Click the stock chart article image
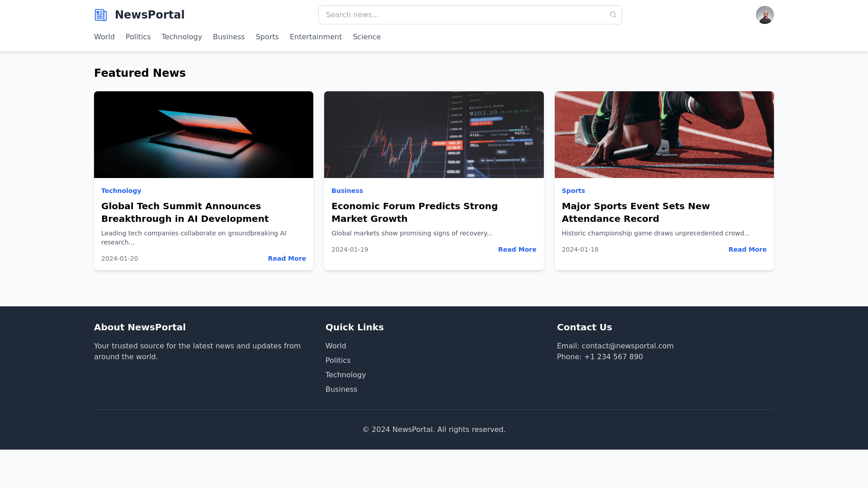Screen dimensions: 868x488 click(434, 135)
